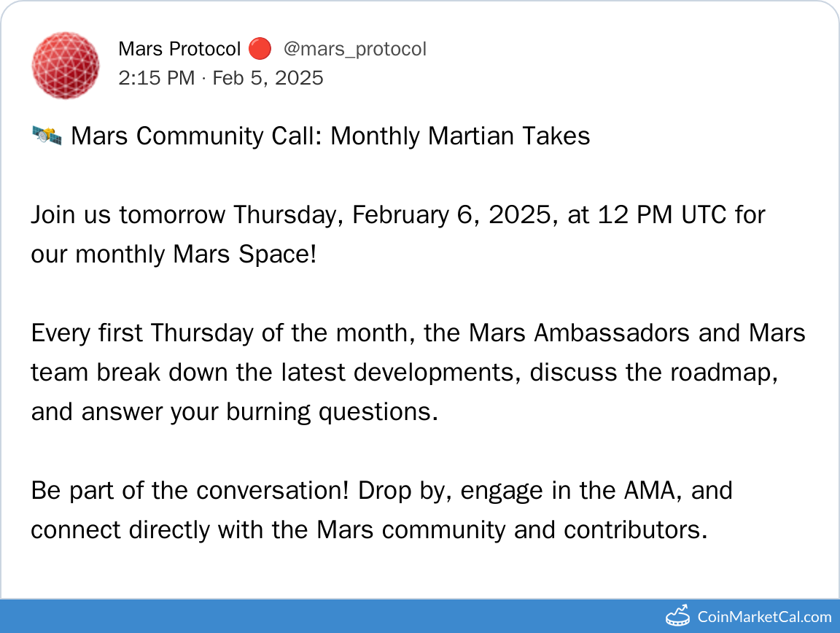Click the CoinMarketCal logo icon

[x=677, y=616]
